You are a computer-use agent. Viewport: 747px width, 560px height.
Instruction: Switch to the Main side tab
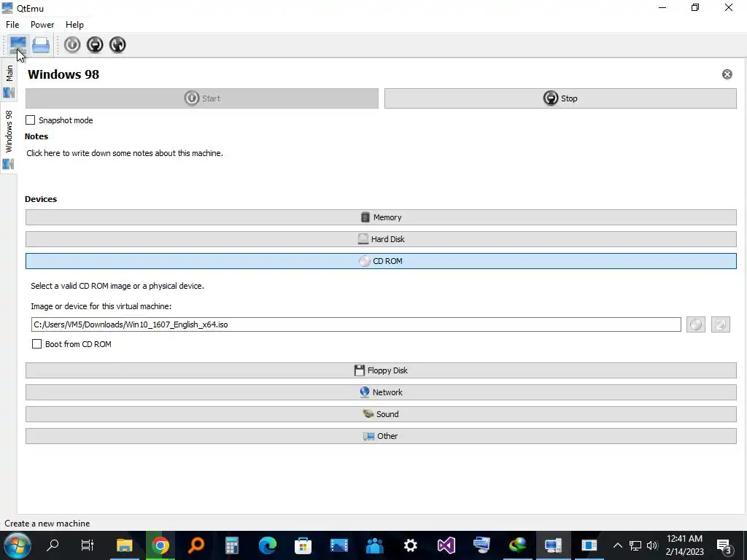pos(9,81)
